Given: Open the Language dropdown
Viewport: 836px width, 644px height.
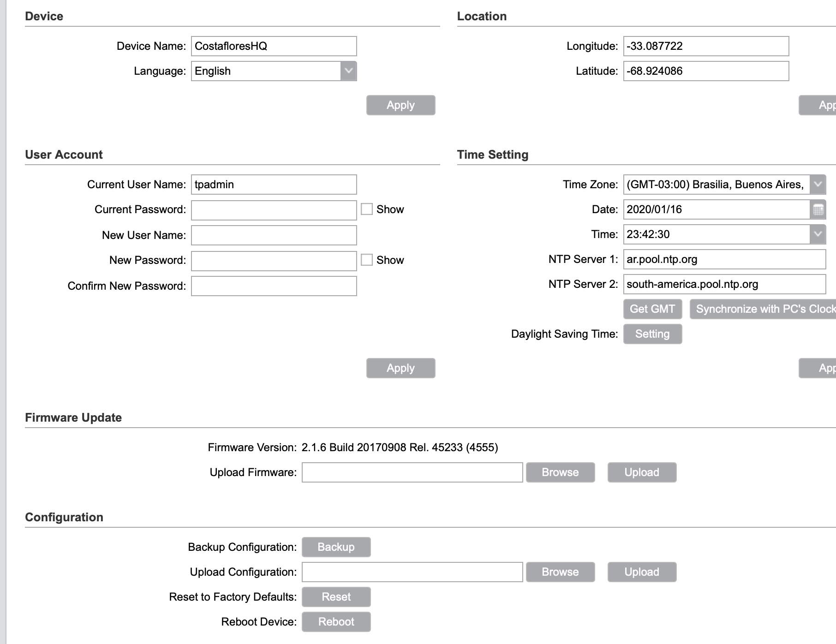Looking at the screenshot, I should tap(349, 71).
